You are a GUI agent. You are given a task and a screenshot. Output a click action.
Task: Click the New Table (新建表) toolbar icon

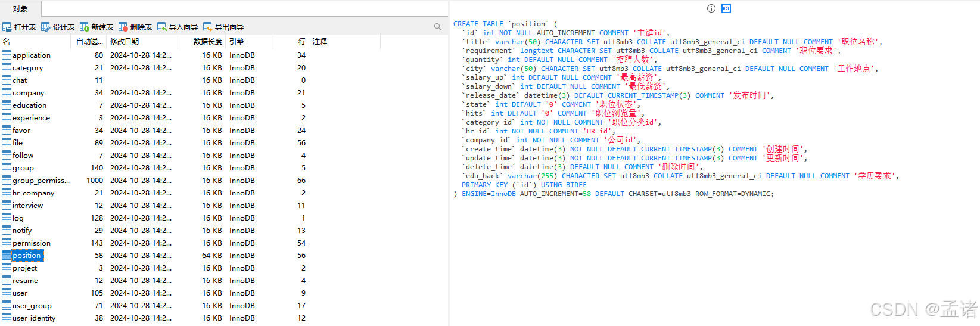pyautogui.click(x=84, y=27)
